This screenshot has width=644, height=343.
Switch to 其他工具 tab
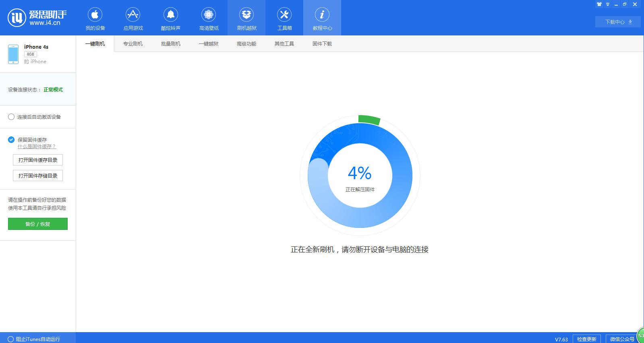pos(284,43)
